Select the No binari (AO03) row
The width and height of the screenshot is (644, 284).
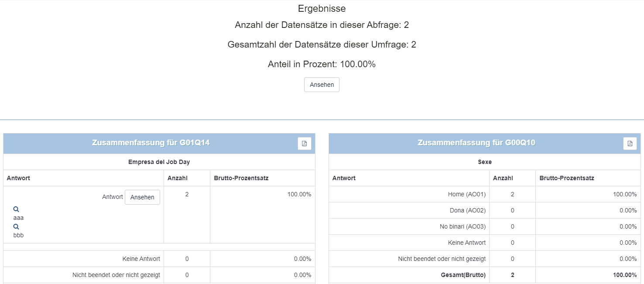tap(462, 226)
